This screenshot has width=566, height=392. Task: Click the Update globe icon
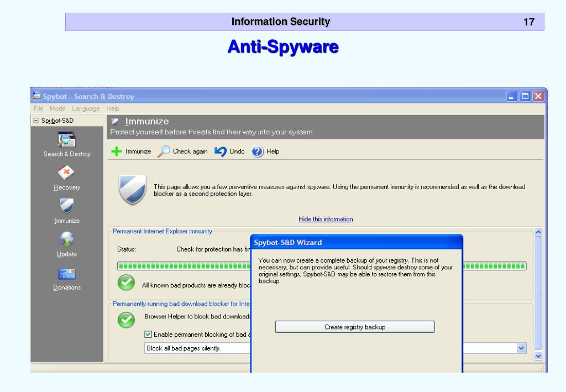67,239
